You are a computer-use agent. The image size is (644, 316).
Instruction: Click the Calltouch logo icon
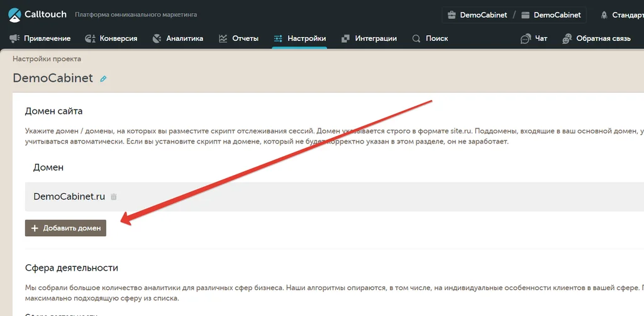14,15
